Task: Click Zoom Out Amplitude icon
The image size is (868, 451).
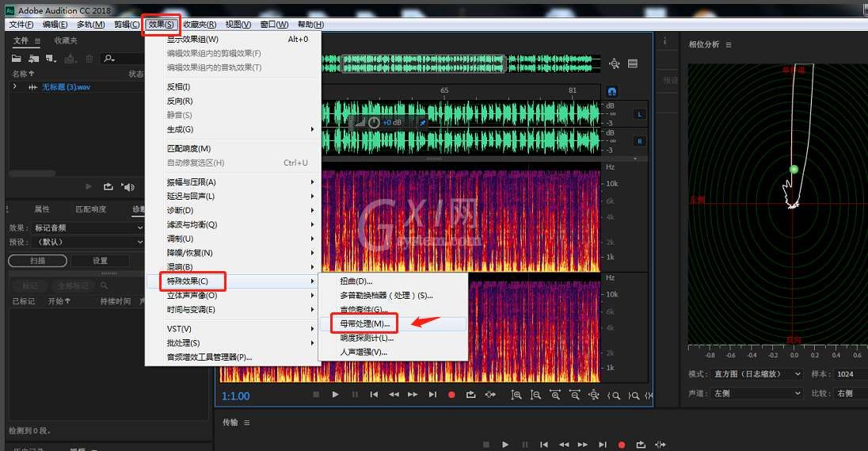Action: point(535,395)
